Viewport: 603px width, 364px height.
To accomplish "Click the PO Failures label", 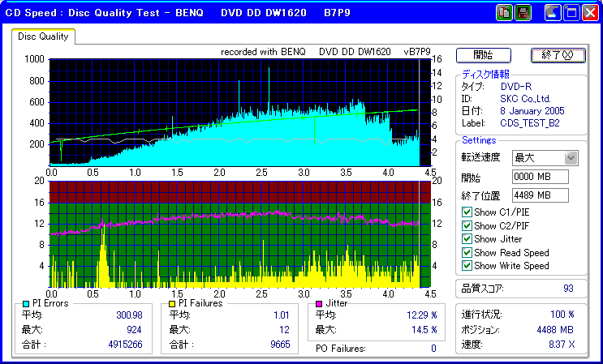I will click(x=340, y=349).
